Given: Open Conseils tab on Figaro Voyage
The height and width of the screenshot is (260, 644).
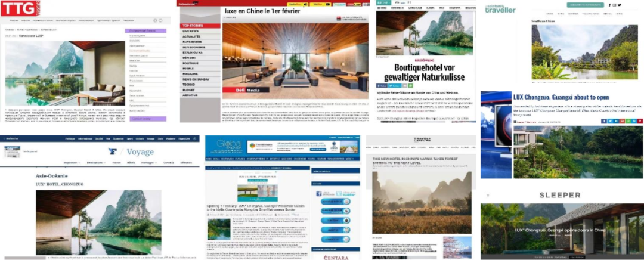Looking at the screenshot, I should coord(169,163).
